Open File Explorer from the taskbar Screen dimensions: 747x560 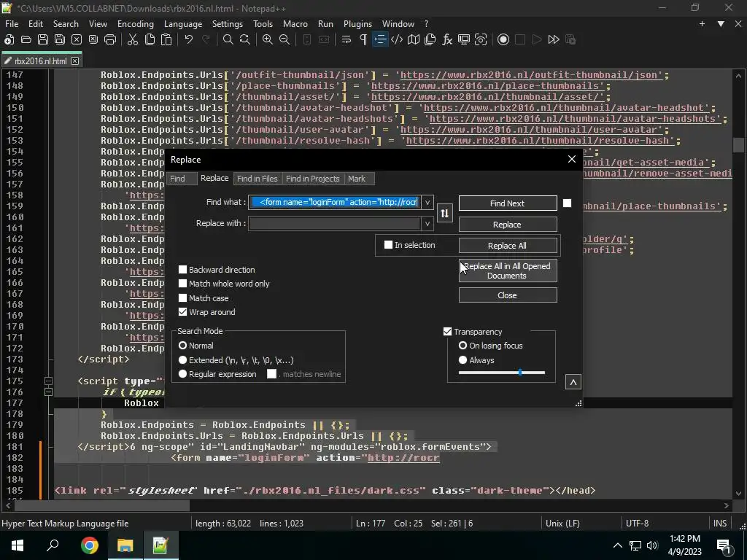click(x=125, y=545)
